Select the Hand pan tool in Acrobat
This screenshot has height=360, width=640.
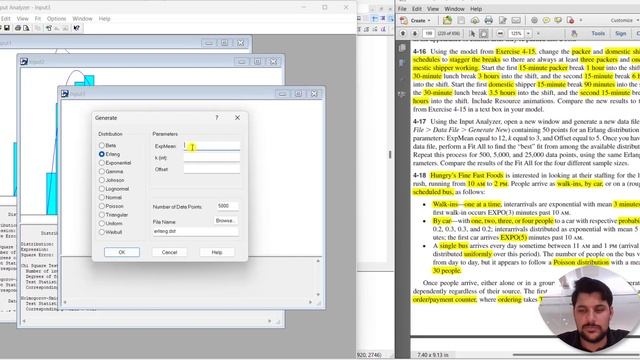tap(484, 33)
